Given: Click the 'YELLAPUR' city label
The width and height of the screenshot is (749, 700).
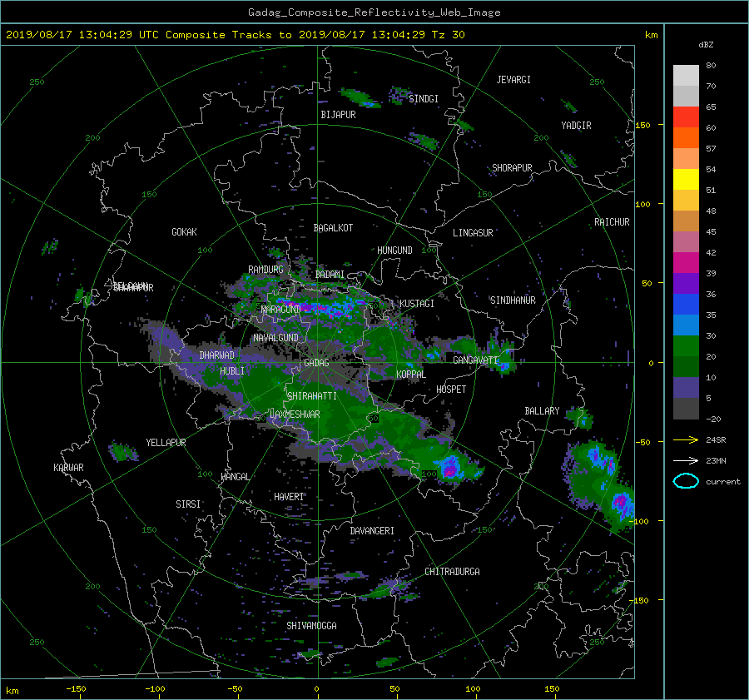Looking at the screenshot, I should pyautogui.click(x=166, y=443).
